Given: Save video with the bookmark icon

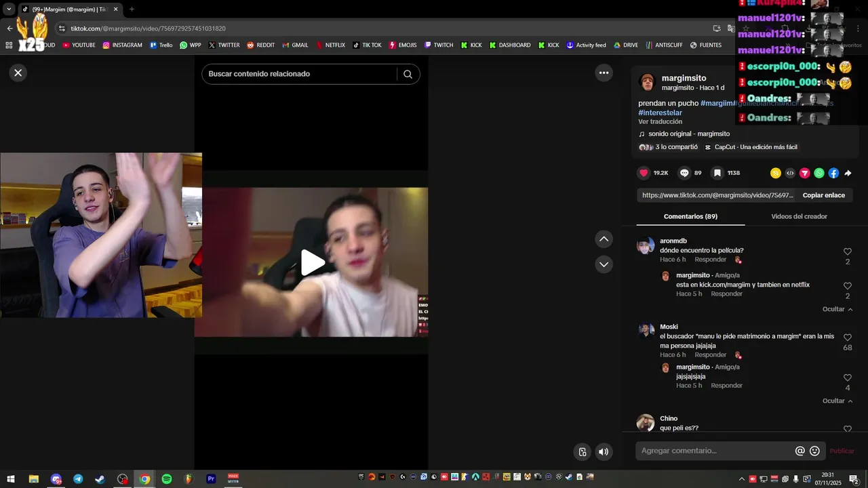Looking at the screenshot, I should [717, 173].
